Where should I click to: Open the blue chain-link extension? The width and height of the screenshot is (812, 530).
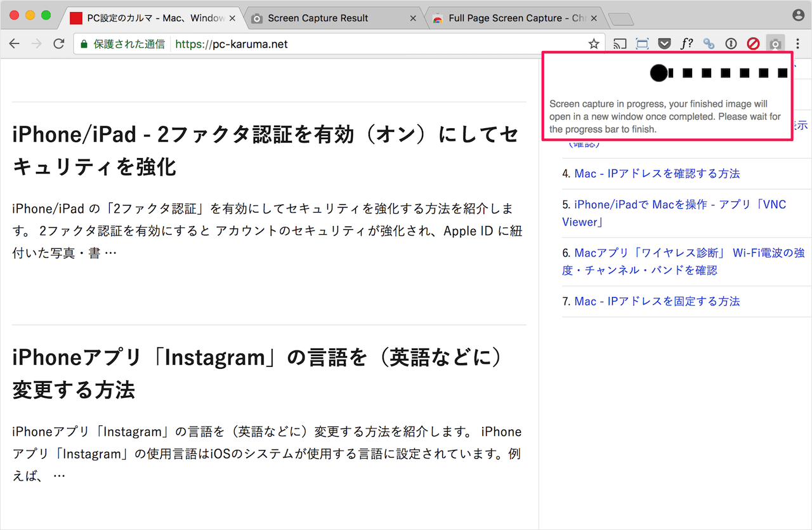pos(709,44)
